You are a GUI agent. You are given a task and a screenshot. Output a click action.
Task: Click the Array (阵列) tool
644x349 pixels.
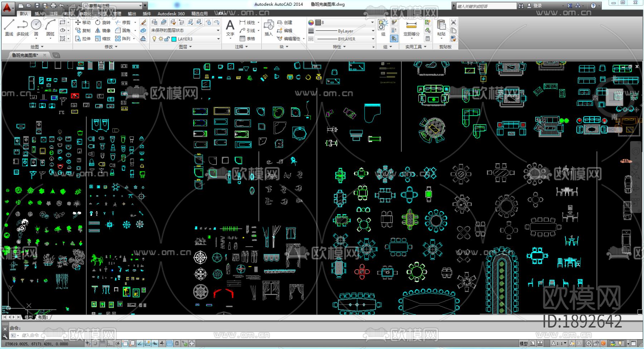click(123, 39)
